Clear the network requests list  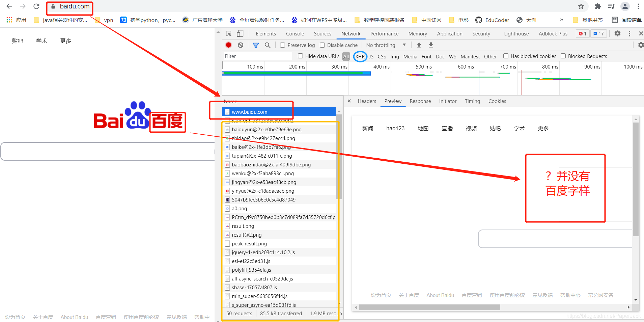[240, 45]
